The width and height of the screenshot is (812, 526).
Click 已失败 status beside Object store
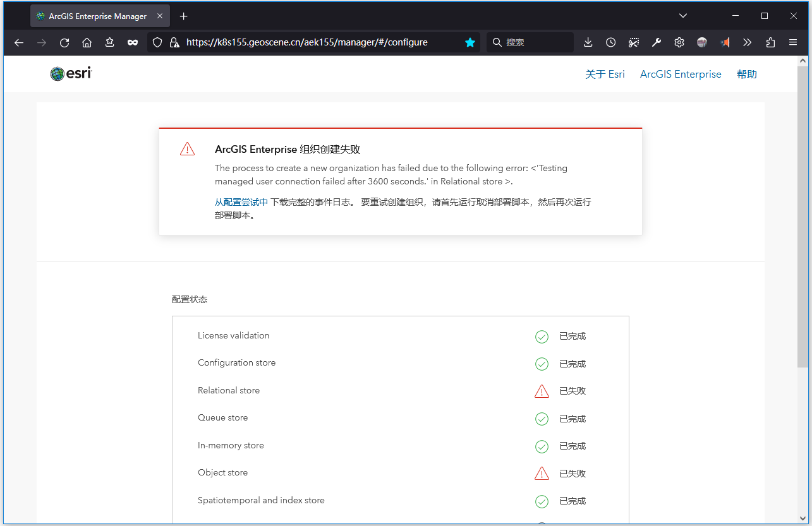click(573, 474)
